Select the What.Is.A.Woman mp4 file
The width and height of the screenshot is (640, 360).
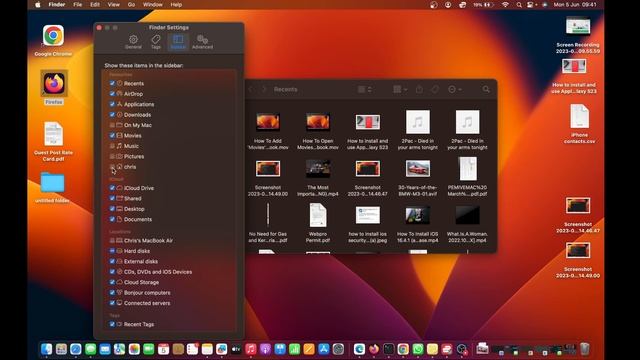(467, 224)
